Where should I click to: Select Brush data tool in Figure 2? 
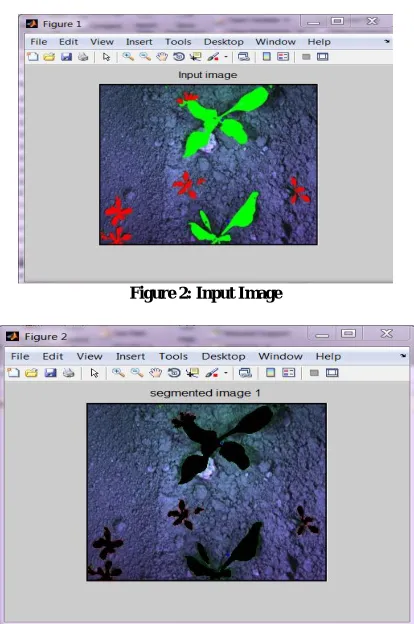[211, 373]
